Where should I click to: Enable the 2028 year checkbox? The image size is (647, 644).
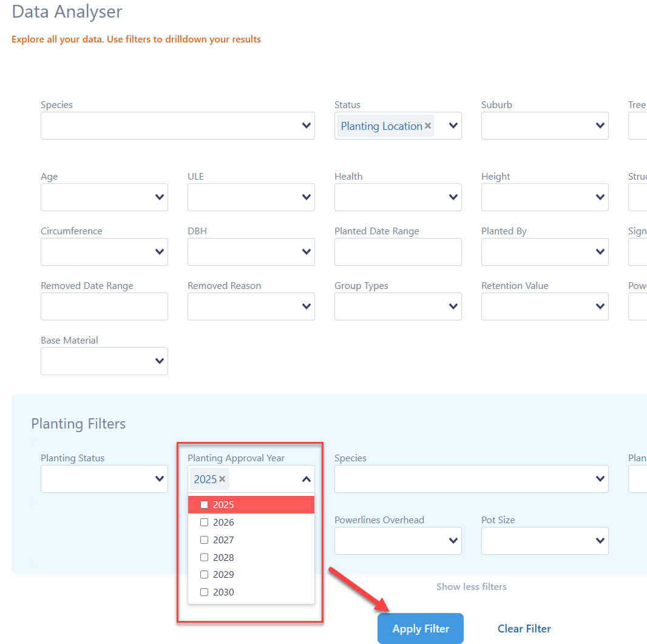pos(205,557)
